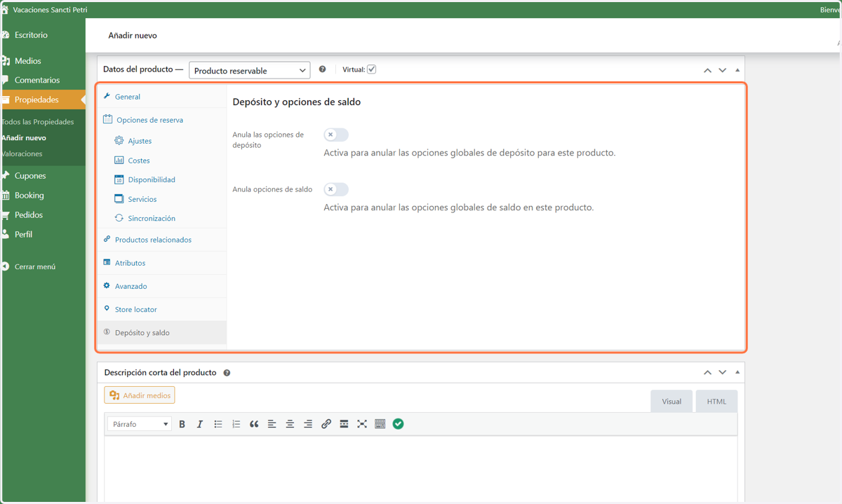
Task: Align text right in the editor
Action: pos(308,424)
